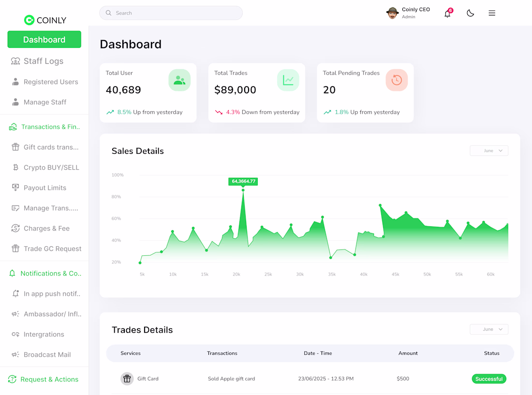Click the Total Trades chart icon
This screenshot has height=395, width=532.
288,80
